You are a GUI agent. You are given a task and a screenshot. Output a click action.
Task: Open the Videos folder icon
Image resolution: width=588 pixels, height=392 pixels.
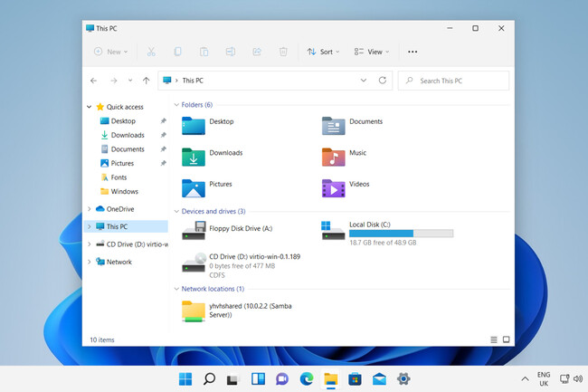pos(334,188)
